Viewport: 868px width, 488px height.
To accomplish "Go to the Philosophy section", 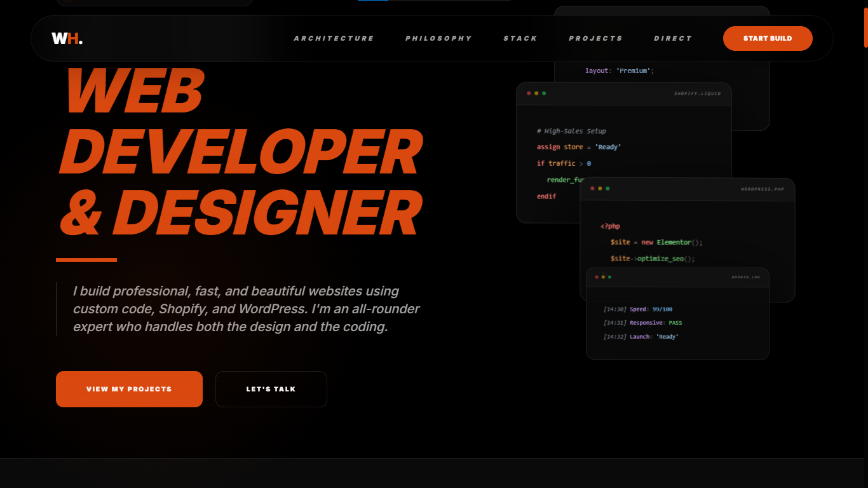I will click(x=438, y=38).
